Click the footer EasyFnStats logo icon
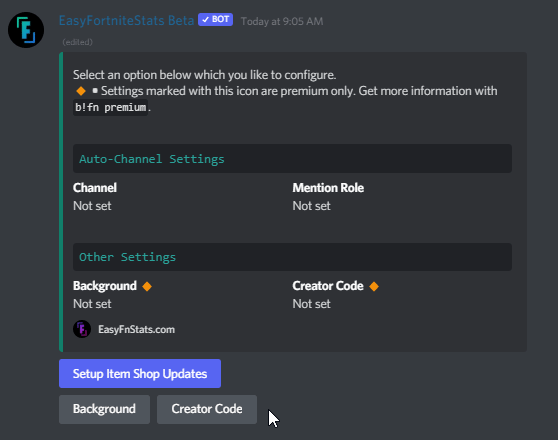558x440 pixels. coord(82,329)
